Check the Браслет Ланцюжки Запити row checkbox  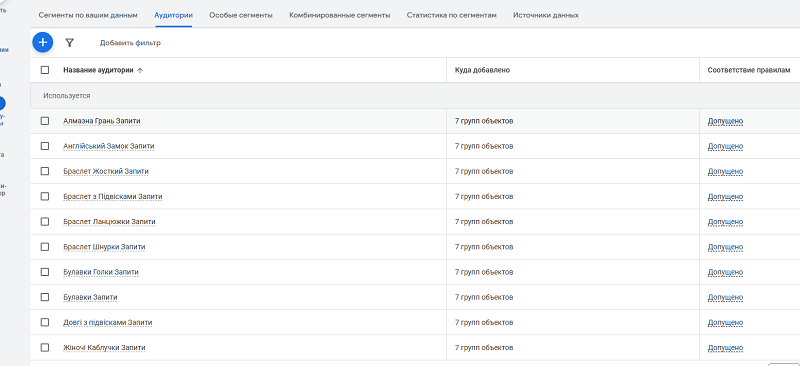click(45, 222)
